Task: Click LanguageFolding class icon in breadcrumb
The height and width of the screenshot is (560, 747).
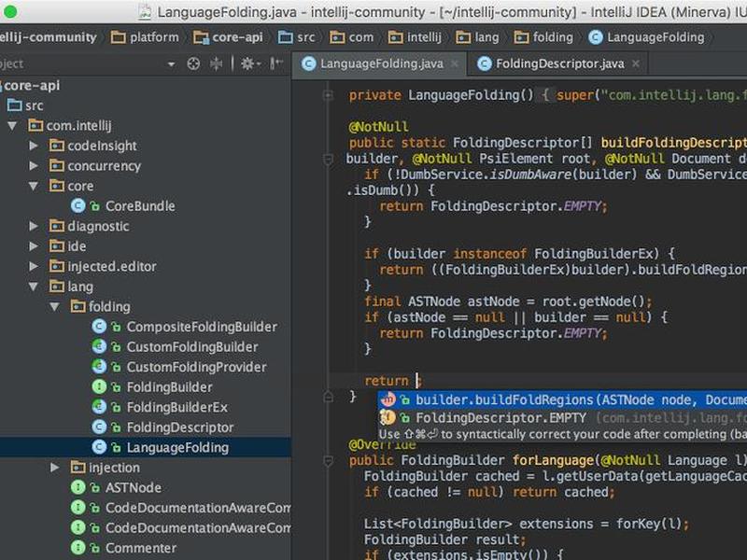Action: (596, 37)
